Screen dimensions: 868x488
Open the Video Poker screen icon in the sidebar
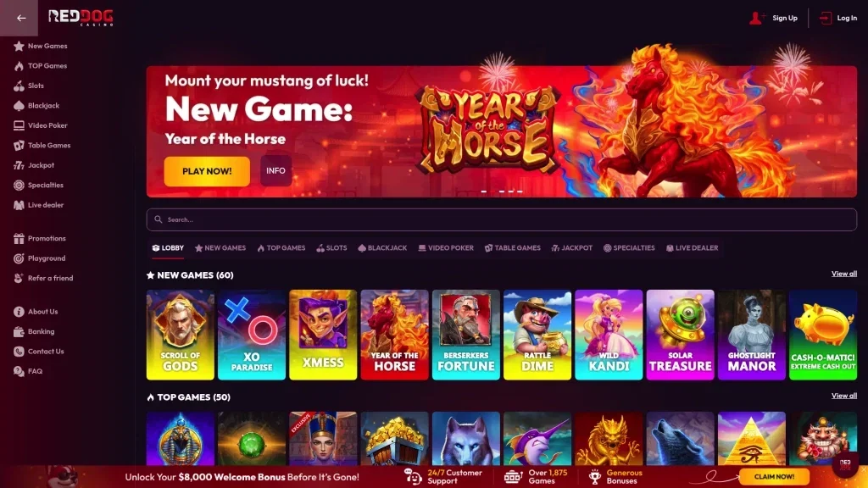19,125
